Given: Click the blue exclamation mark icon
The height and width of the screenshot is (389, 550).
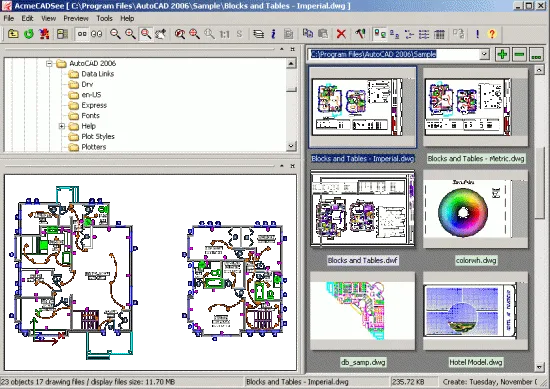Looking at the screenshot, I should coord(477,34).
